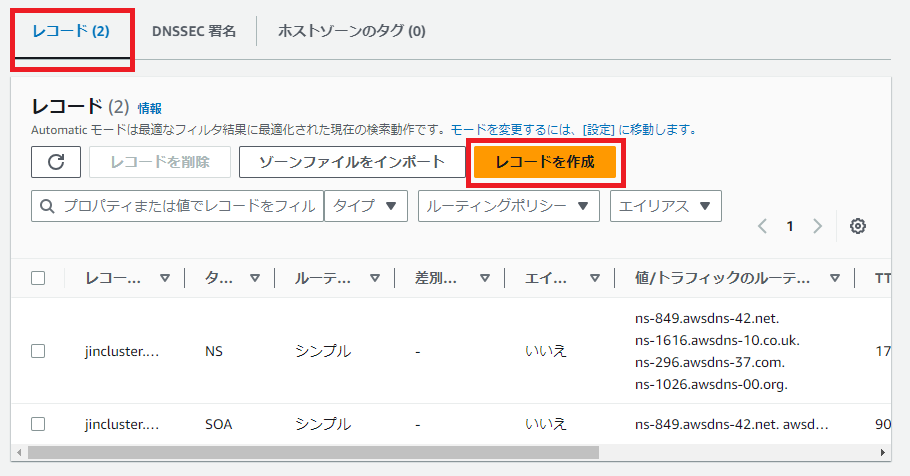
Task: Select the NS record checkbox
Action: click(38, 351)
